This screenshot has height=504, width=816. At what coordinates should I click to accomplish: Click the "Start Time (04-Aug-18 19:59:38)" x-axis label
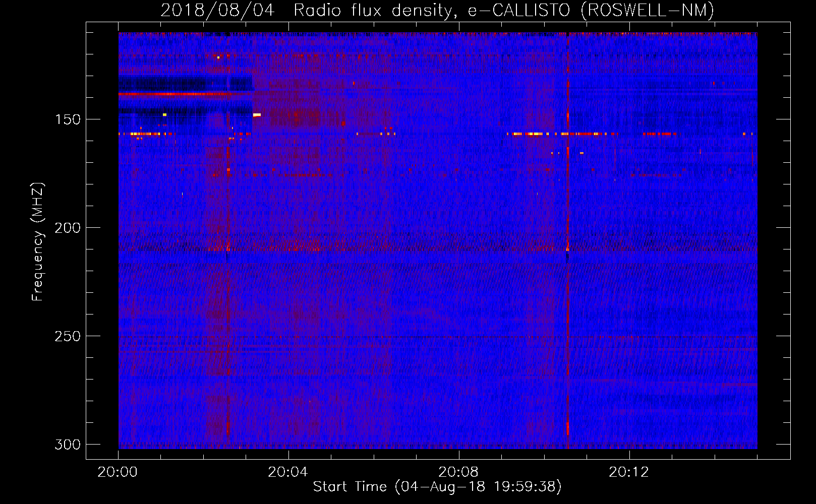tap(437, 487)
